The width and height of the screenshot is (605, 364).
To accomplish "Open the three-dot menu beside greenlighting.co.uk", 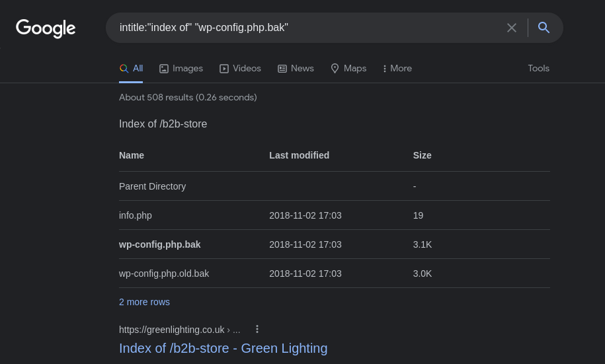I will pos(257,329).
